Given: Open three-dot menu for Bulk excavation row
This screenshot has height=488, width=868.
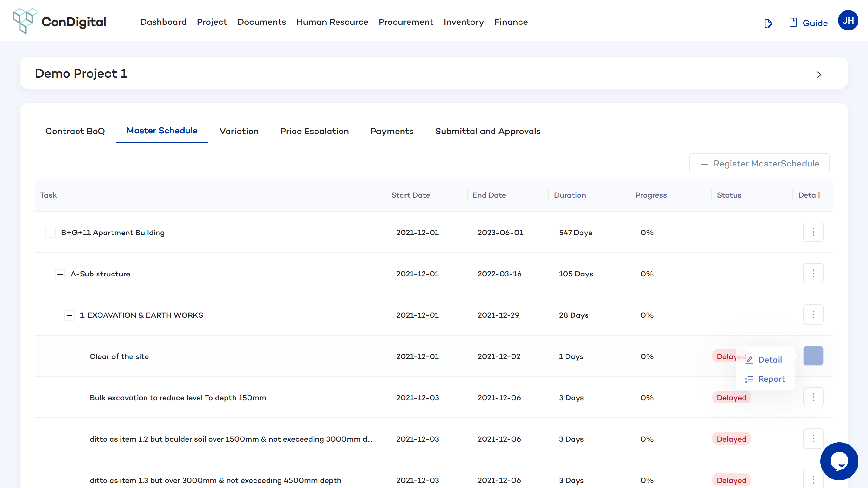Looking at the screenshot, I should pos(813,397).
